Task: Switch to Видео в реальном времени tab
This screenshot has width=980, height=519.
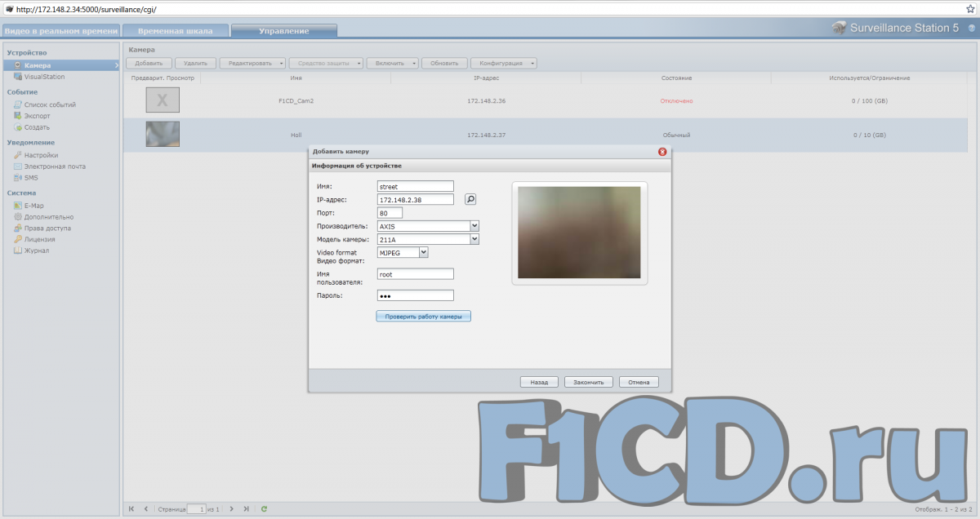Action: click(x=61, y=31)
